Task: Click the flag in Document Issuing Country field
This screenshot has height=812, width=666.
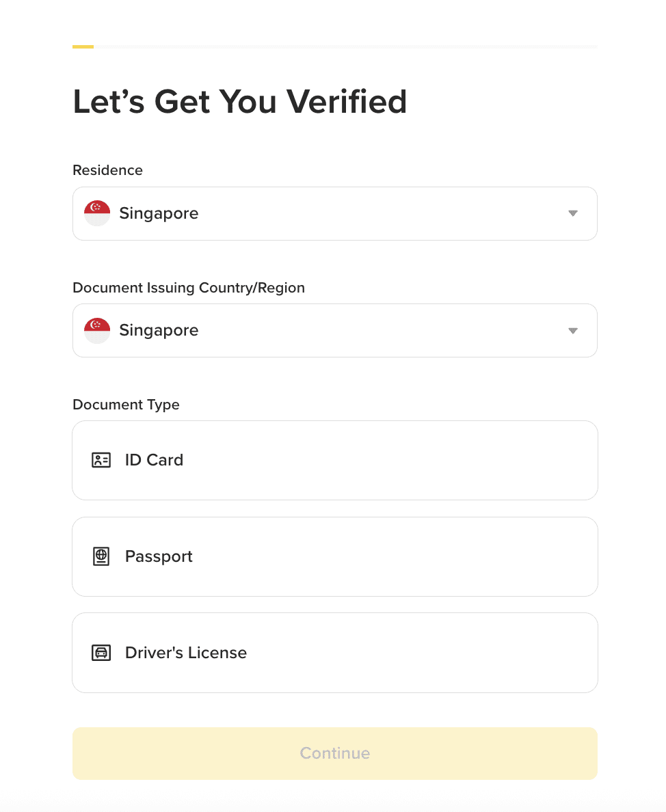Action: [x=97, y=330]
